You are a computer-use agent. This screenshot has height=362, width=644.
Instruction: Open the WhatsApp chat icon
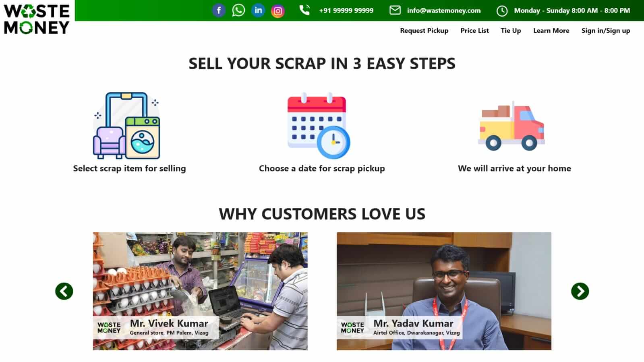point(238,10)
